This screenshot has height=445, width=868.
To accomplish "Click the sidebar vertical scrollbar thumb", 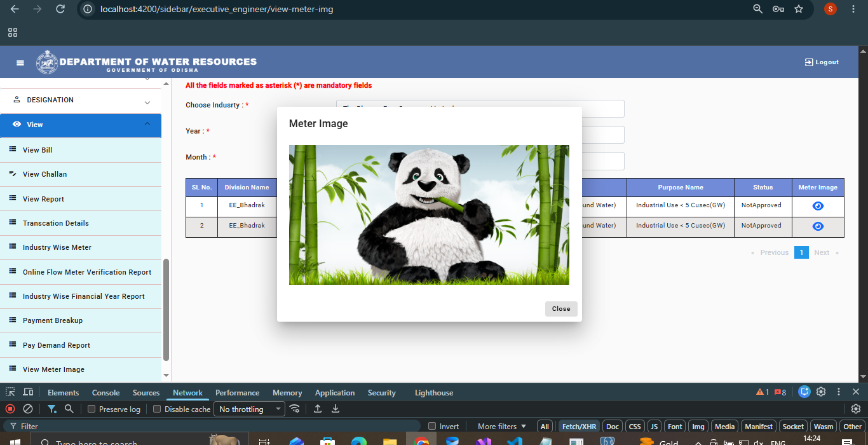I will coord(166,310).
